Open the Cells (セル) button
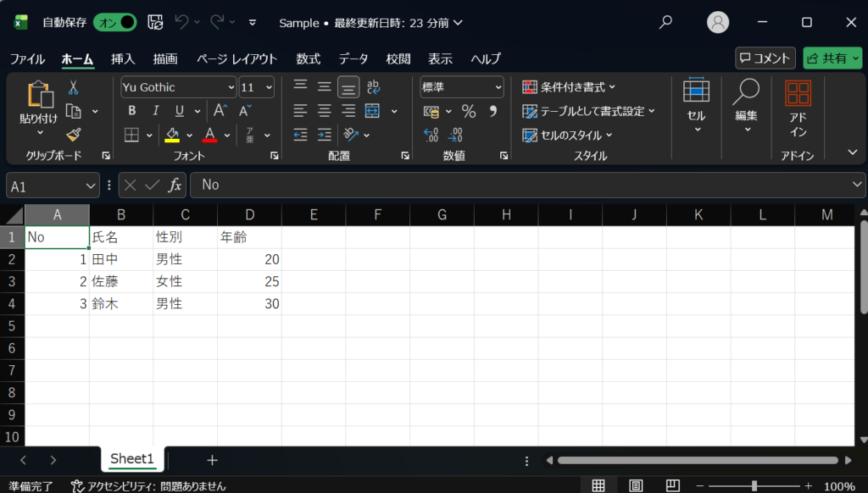 696,105
